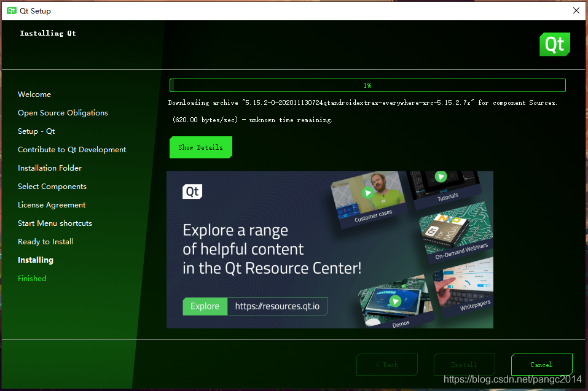Image resolution: width=588 pixels, height=391 pixels.
Task: Close the Qt Setup window
Action: click(x=576, y=10)
